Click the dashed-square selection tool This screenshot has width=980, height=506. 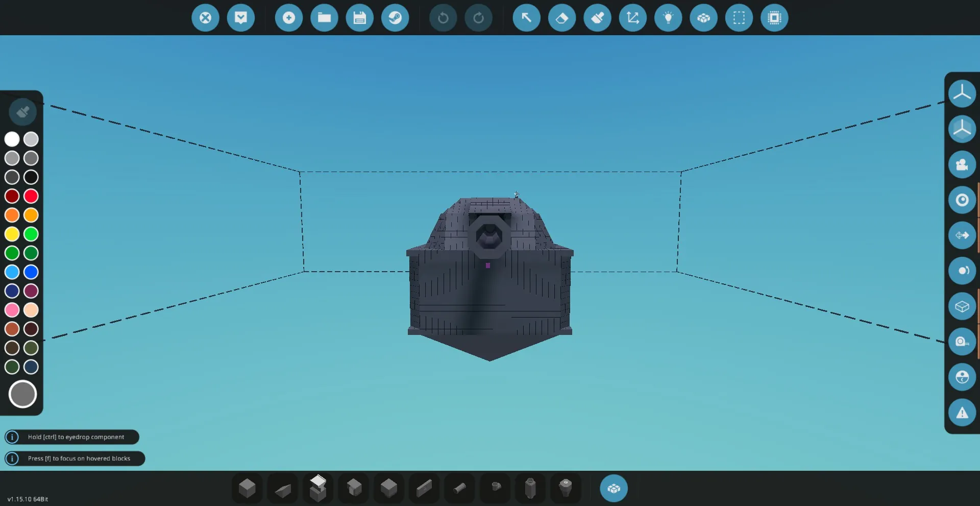(x=739, y=18)
